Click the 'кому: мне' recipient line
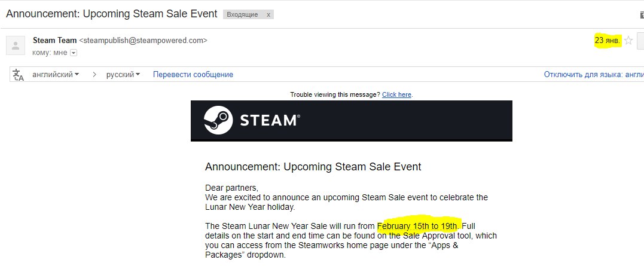This screenshot has height=266, width=644. [x=50, y=53]
